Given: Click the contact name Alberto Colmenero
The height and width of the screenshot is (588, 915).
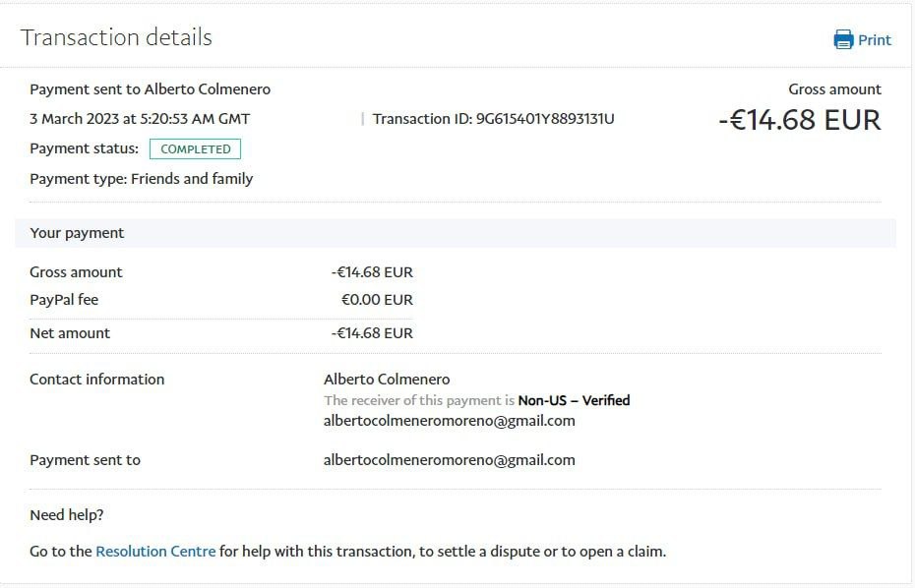Looking at the screenshot, I should click(387, 380).
